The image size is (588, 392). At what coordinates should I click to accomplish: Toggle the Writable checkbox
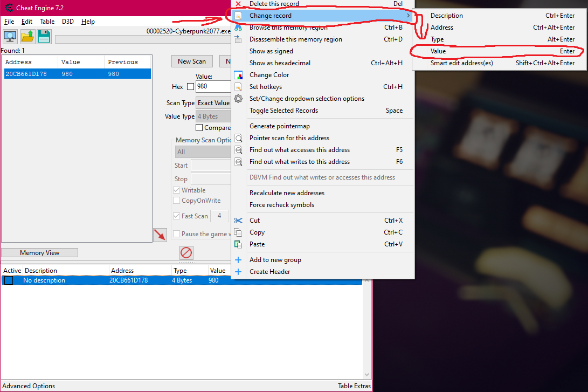coord(177,190)
